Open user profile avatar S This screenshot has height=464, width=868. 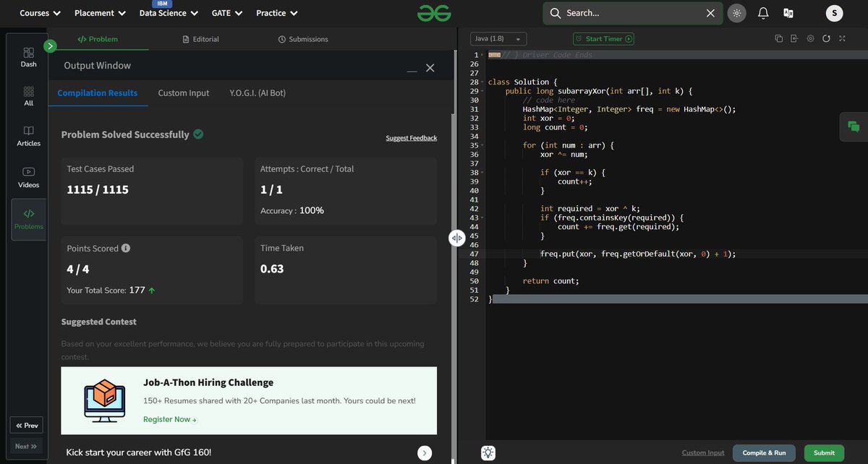click(834, 13)
